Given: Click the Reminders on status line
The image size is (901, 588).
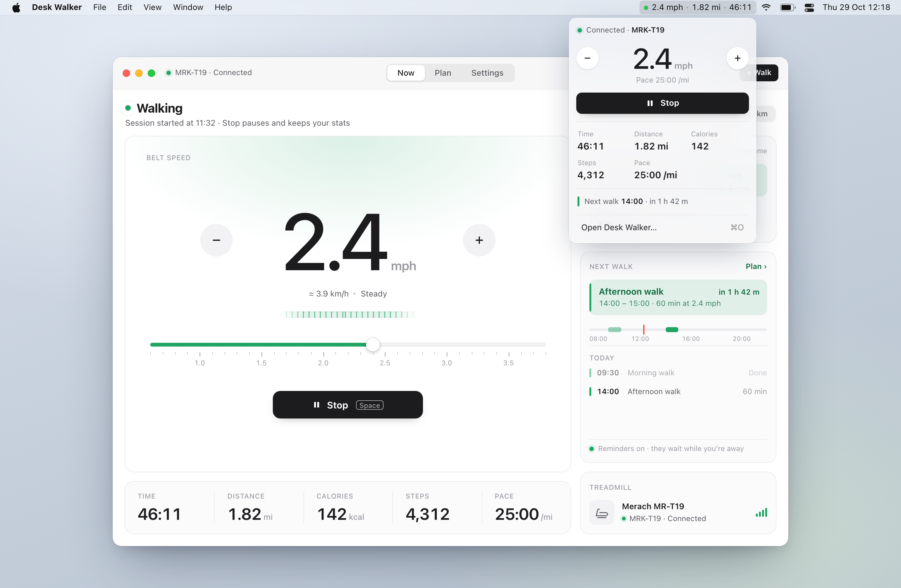Looking at the screenshot, I should [666, 449].
